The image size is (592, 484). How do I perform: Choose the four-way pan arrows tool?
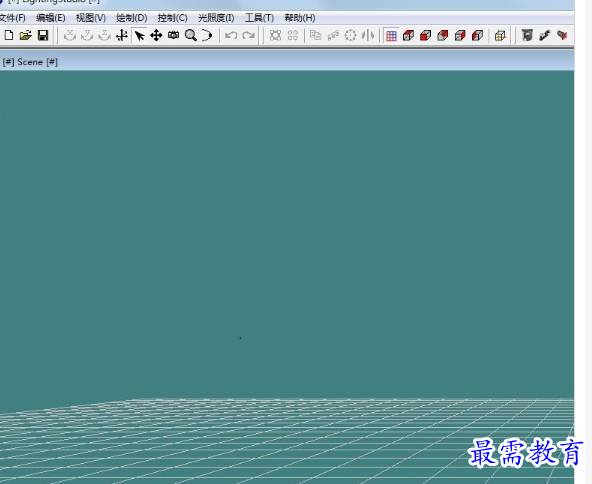156,35
